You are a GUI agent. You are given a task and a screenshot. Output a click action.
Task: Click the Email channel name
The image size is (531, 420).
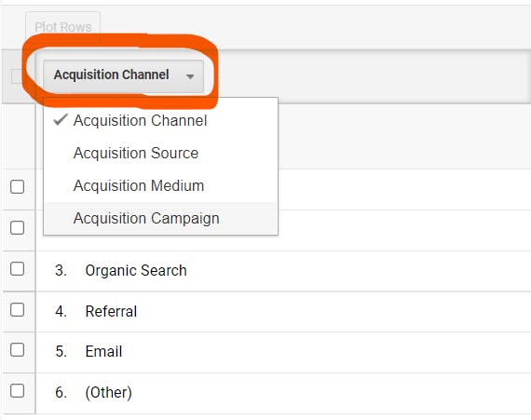[103, 351]
